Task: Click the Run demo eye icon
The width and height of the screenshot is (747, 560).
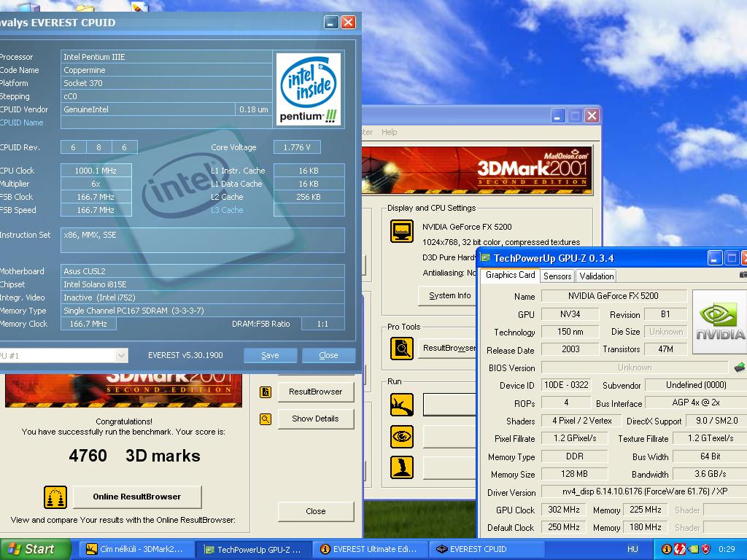Action: pos(402,437)
